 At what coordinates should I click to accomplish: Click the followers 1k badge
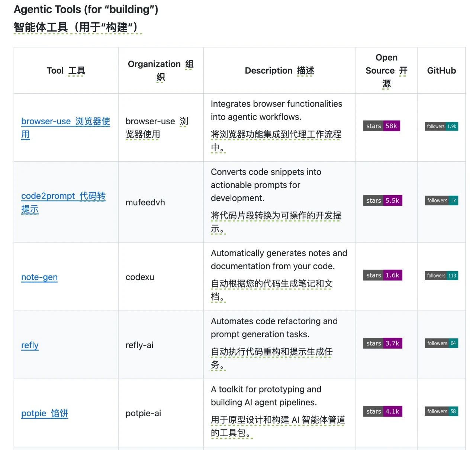(442, 201)
